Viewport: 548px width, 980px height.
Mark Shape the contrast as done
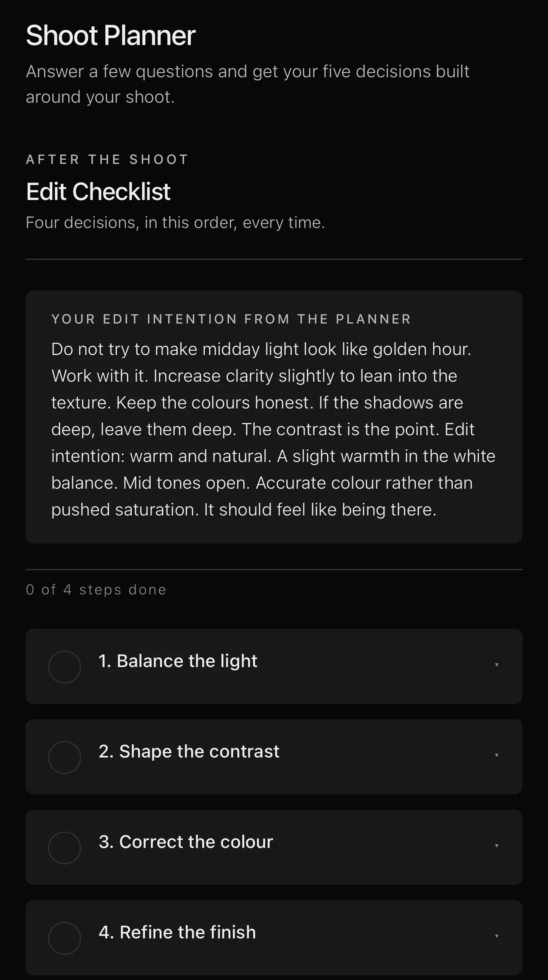click(65, 757)
